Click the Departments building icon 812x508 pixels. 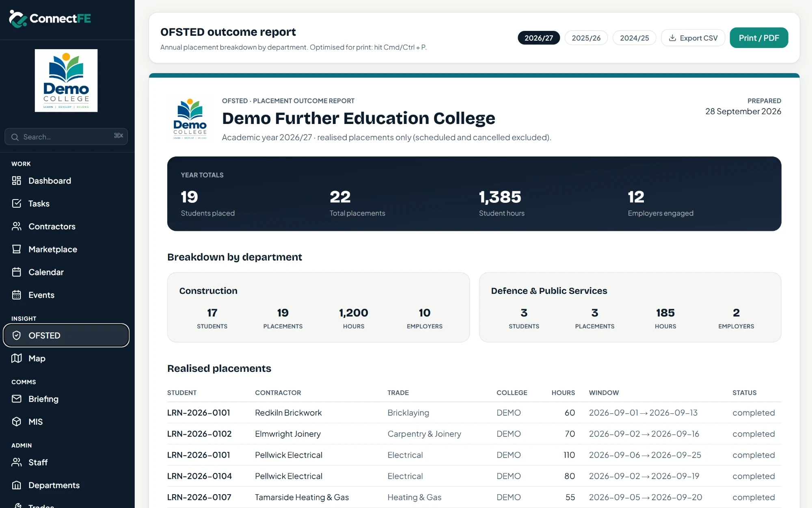coord(17,485)
